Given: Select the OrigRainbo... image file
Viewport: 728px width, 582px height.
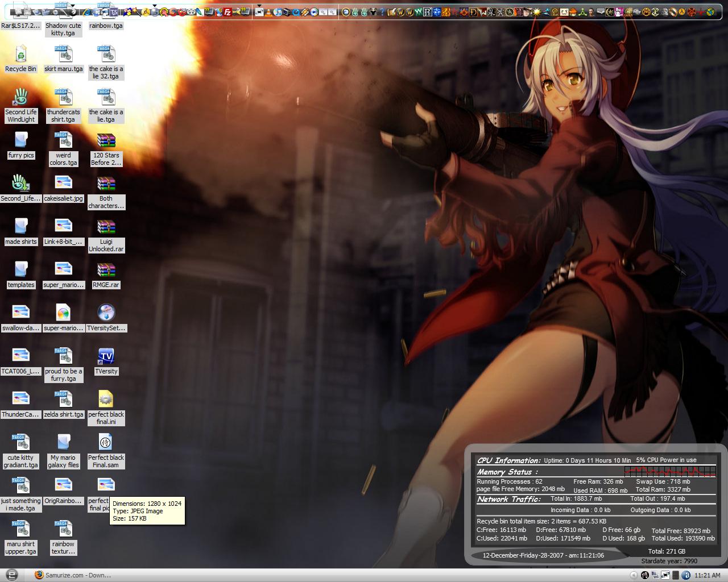Looking at the screenshot, I should [x=63, y=490].
